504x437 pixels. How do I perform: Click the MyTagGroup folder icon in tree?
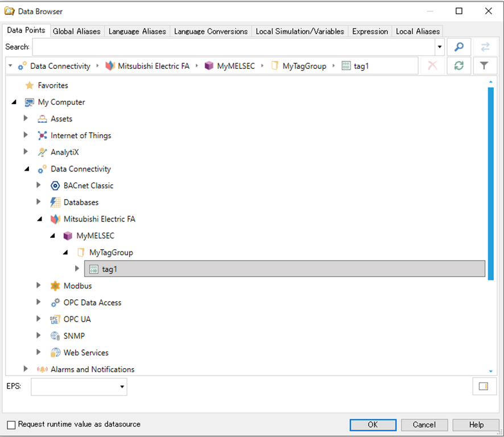[x=81, y=253]
